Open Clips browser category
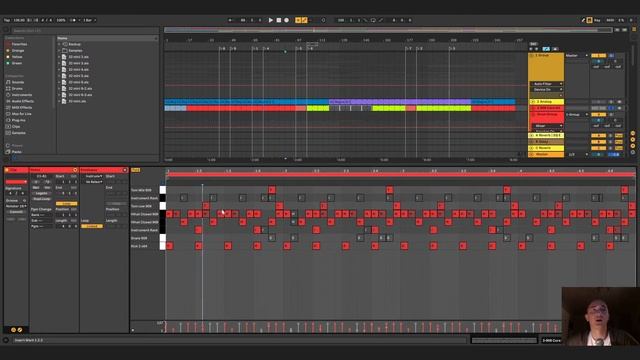The height and width of the screenshot is (360, 640). (16, 127)
